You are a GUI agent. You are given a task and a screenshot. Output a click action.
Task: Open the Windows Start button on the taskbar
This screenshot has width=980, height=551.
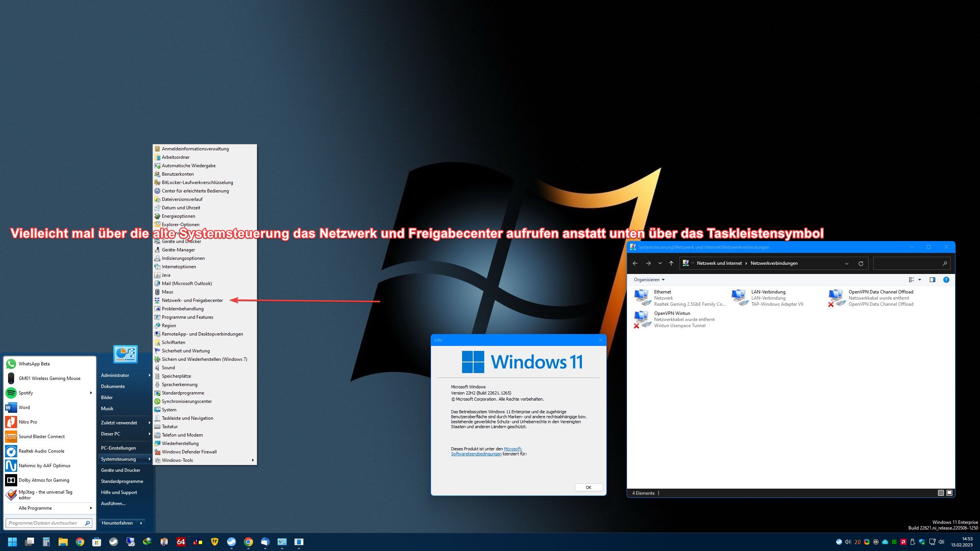[12, 542]
